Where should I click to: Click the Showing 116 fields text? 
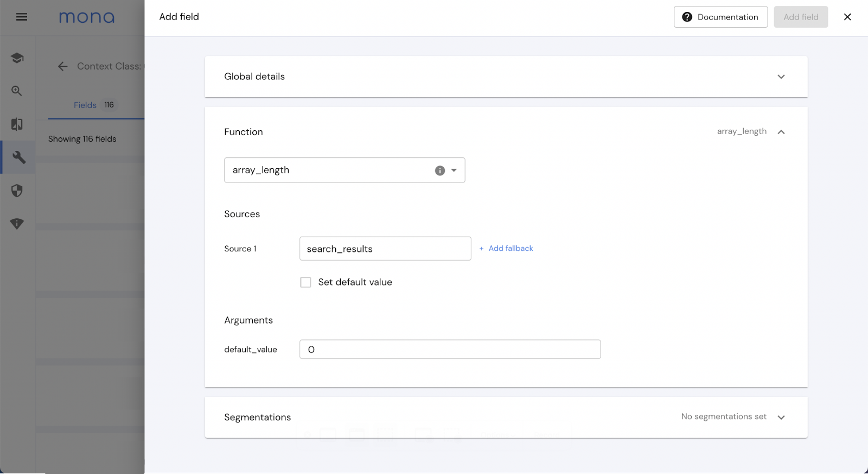82,139
